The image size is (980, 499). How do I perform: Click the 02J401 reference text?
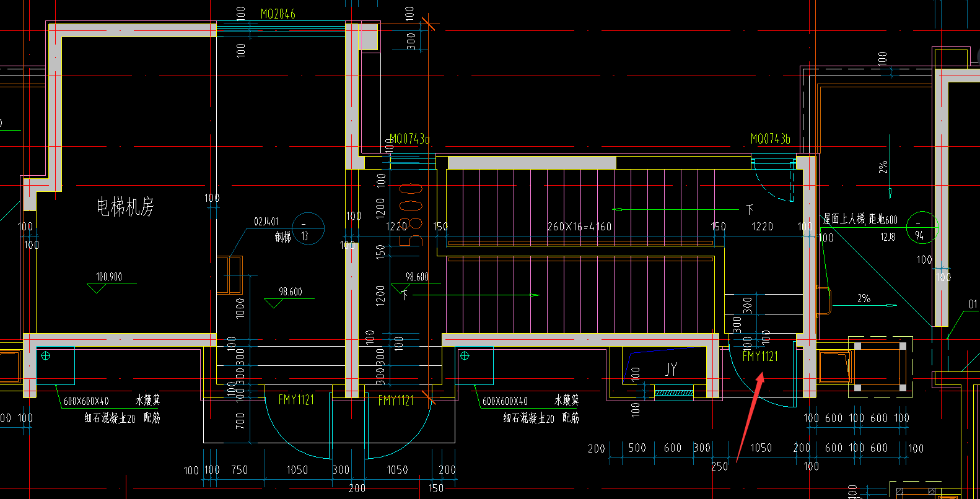coord(266,221)
